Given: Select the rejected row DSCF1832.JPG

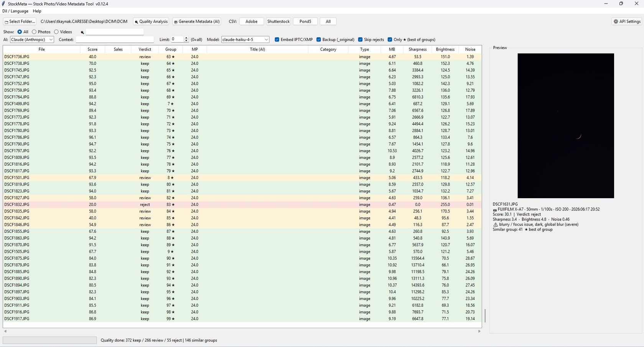Looking at the screenshot, I should (x=242, y=205).
